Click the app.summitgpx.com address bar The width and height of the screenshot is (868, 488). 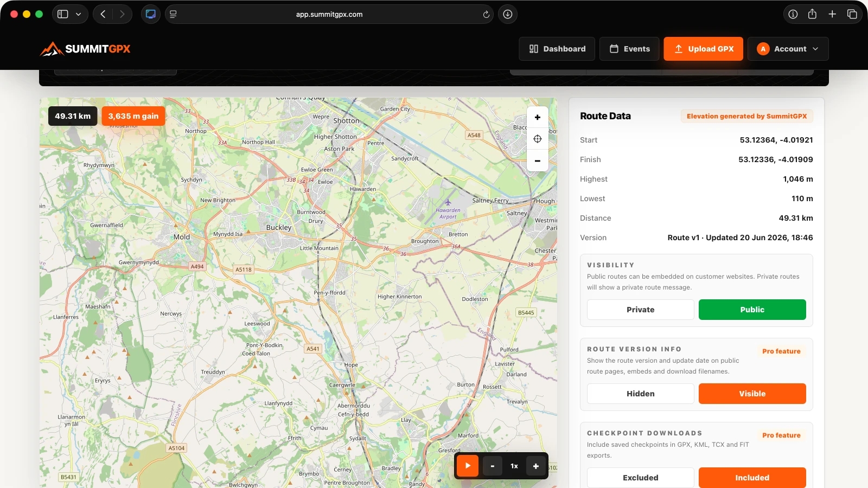pos(329,14)
